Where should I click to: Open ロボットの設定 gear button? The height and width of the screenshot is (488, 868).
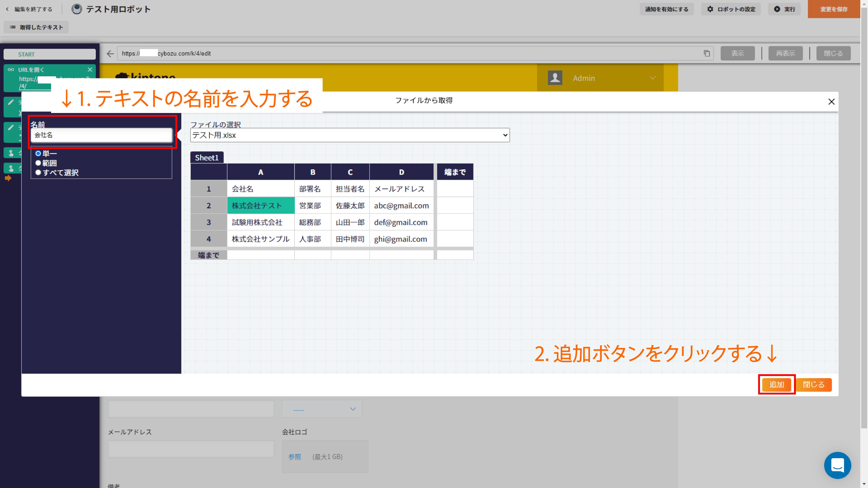(731, 9)
